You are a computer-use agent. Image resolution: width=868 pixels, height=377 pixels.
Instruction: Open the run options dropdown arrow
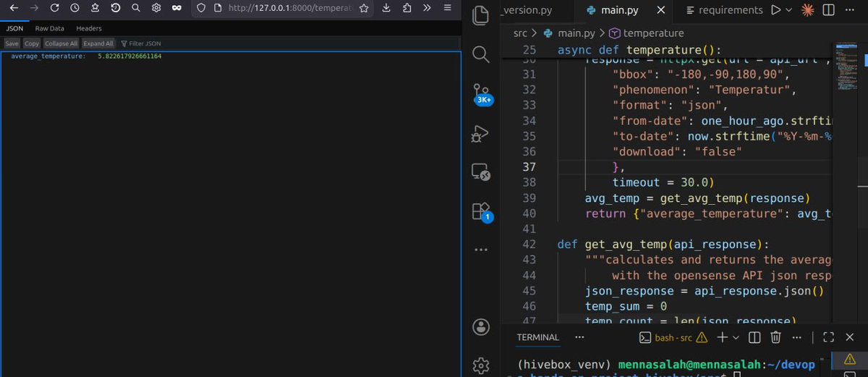point(788,10)
